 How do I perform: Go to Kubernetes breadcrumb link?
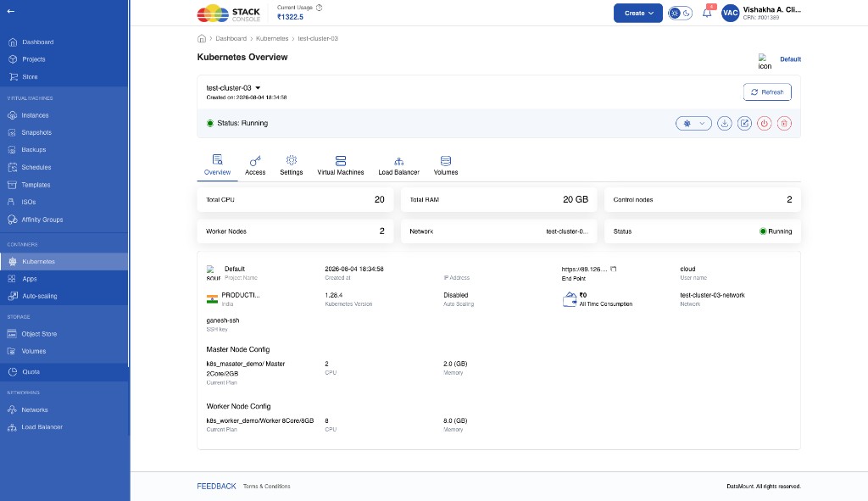[272, 39]
